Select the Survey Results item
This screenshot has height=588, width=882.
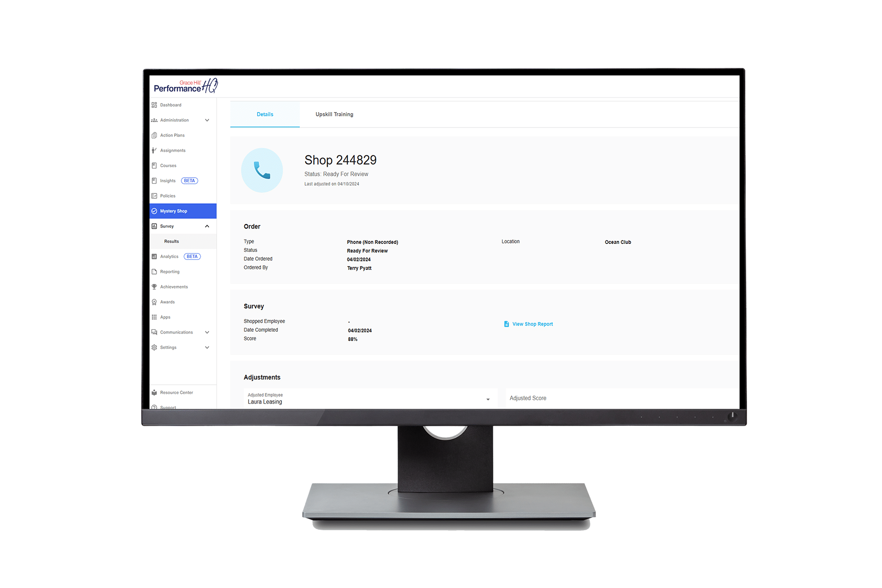tap(172, 241)
